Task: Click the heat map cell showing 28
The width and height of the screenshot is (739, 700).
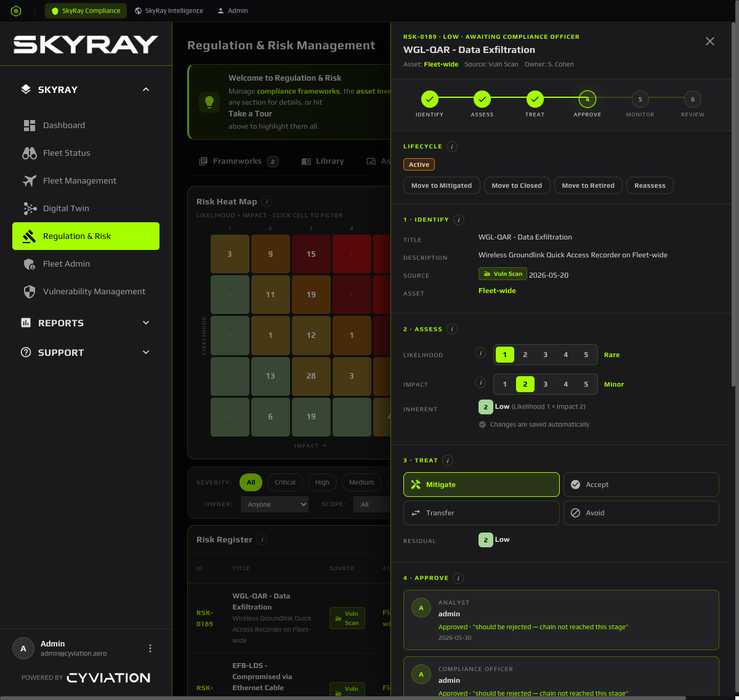Action: point(311,376)
